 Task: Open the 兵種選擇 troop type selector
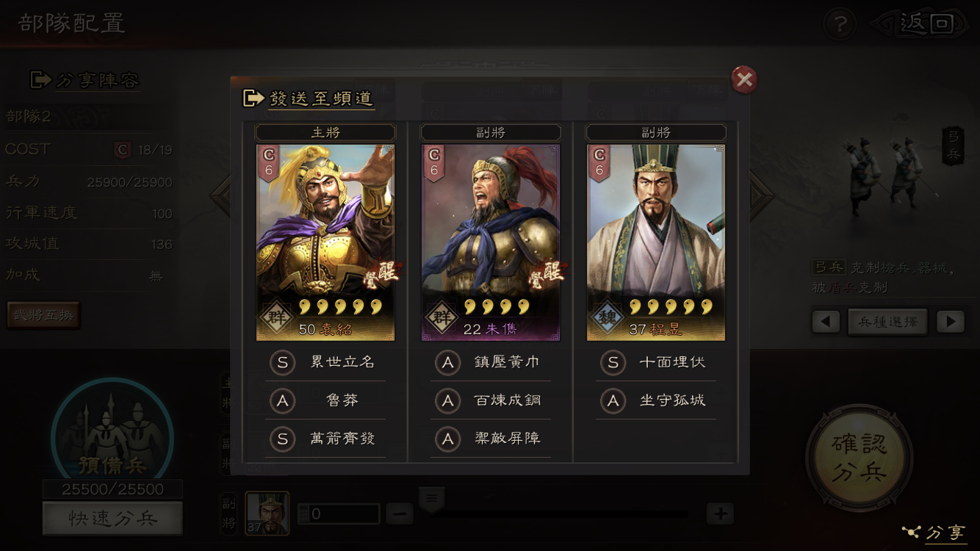tap(887, 322)
